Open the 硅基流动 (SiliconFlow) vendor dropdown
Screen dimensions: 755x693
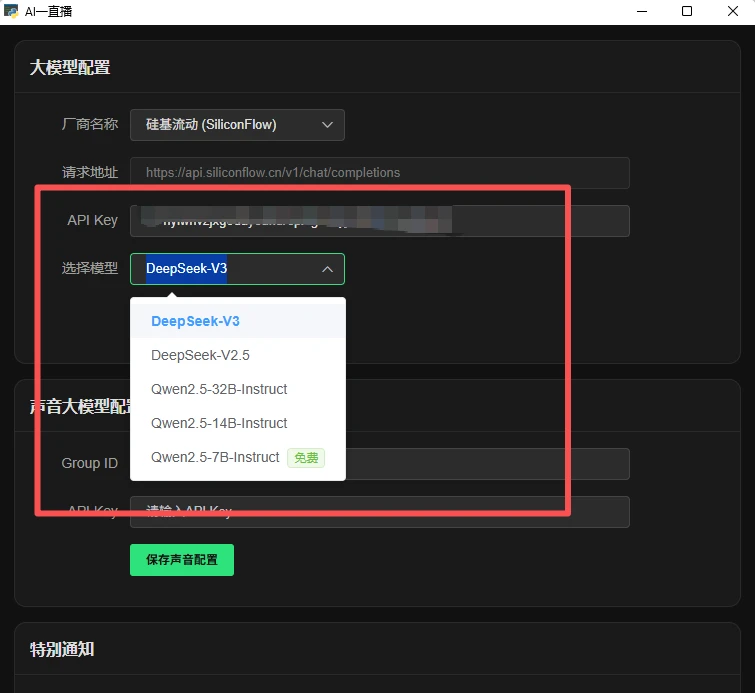point(237,125)
